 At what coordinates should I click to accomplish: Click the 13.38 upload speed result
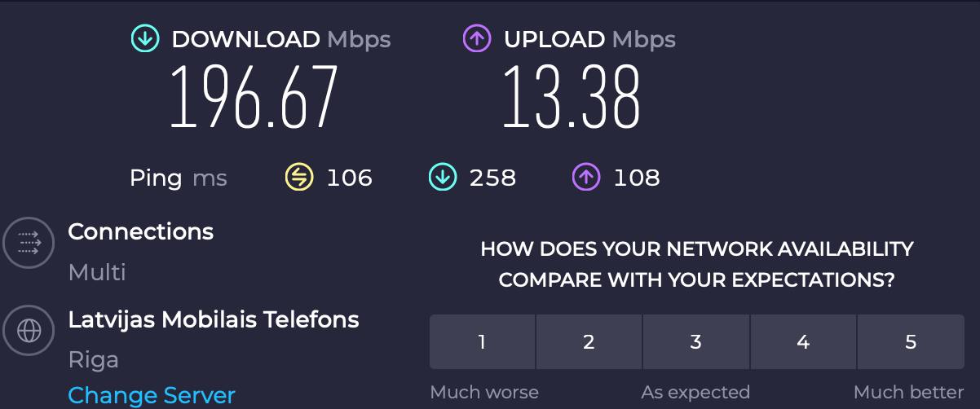571,97
